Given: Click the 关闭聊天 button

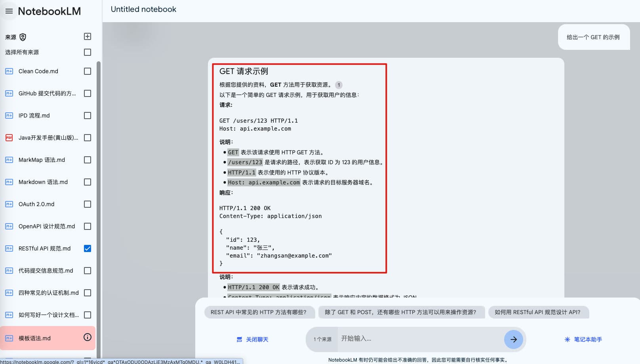Looking at the screenshot, I should coord(256,339).
